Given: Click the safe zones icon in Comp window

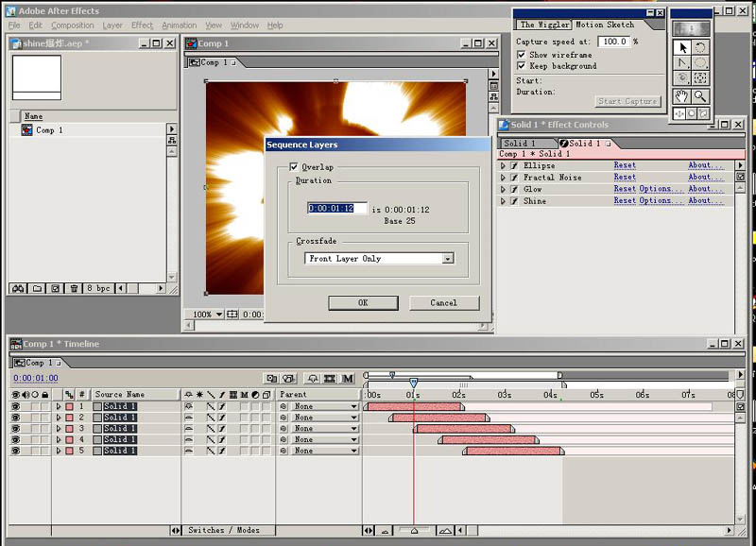Looking at the screenshot, I should (x=232, y=315).
